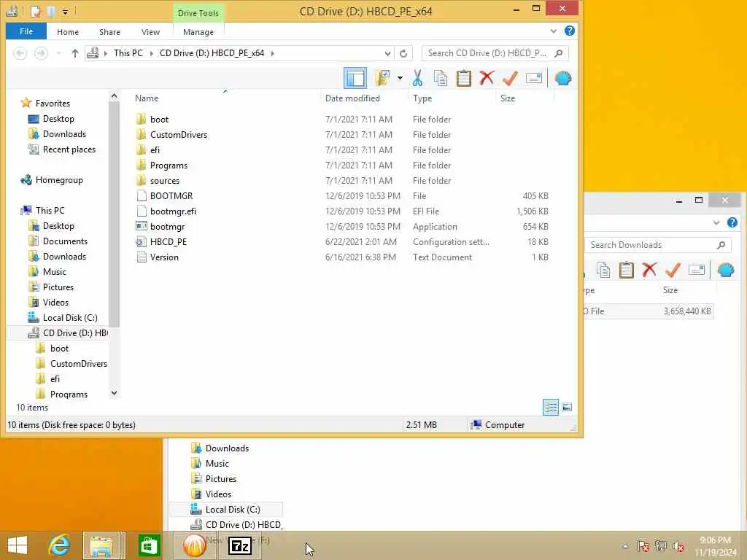This screenshot has height=560, width=747.
Task: Click the Copy icon in Downloads window
Action: 603,270
